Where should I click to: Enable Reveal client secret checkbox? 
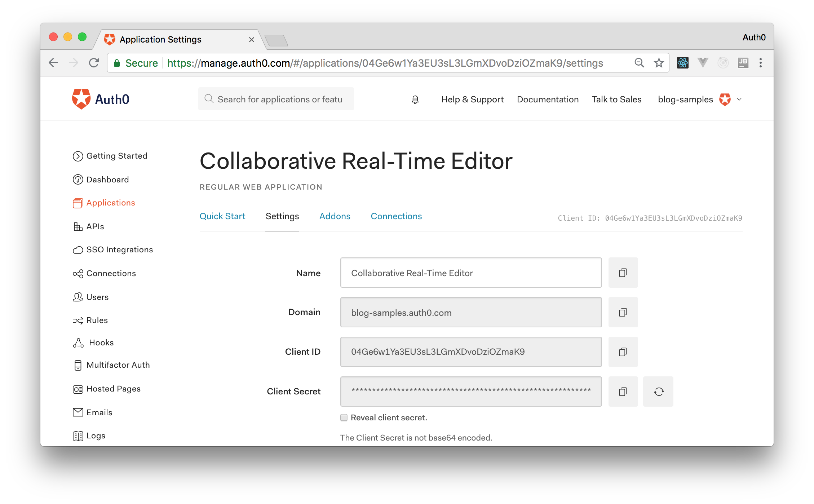344,417
